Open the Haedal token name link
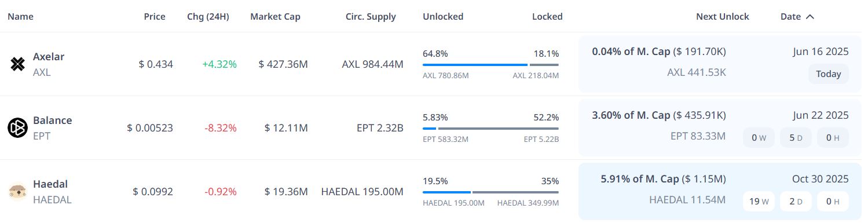 (x=50, y=184)
